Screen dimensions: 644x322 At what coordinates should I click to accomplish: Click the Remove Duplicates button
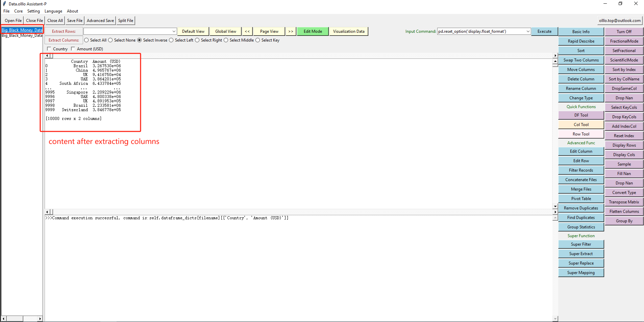581,208
